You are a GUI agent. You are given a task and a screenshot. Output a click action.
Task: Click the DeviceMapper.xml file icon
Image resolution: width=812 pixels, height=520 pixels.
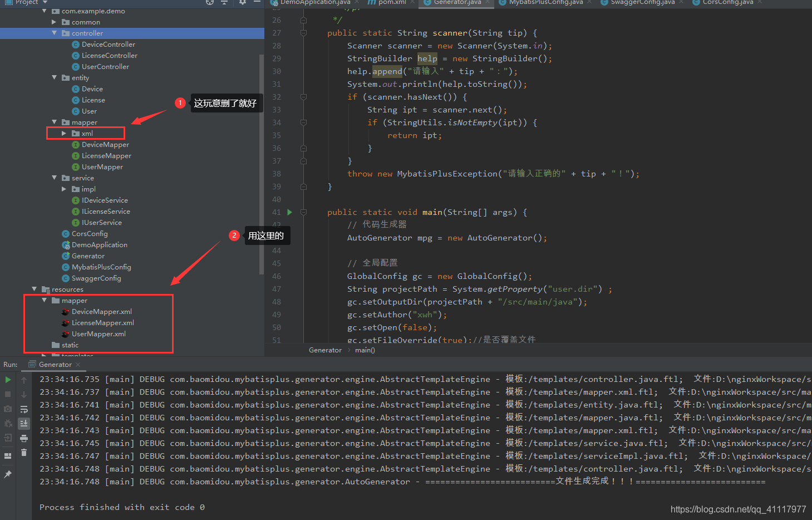pyautogui.click(x=66, y=312)
